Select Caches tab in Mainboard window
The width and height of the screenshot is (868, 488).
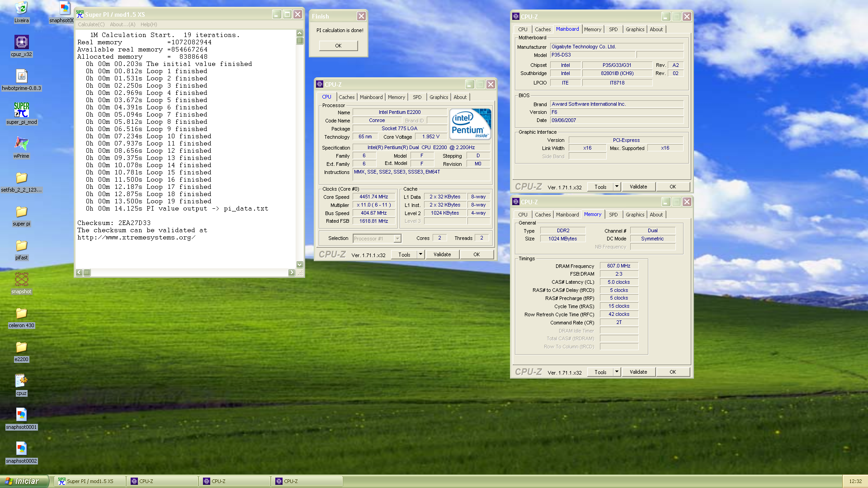pos(543,29)
